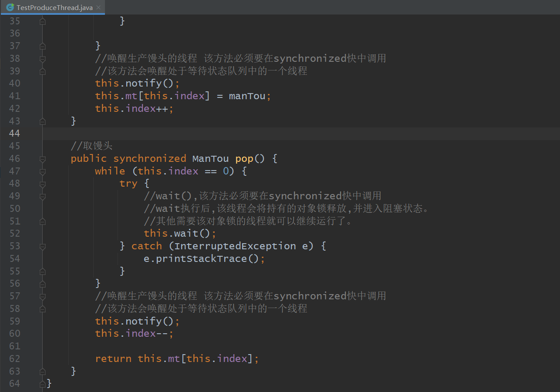Click line number 46 in the gutter
560x392 pixels.
click(x=14, y=159)
